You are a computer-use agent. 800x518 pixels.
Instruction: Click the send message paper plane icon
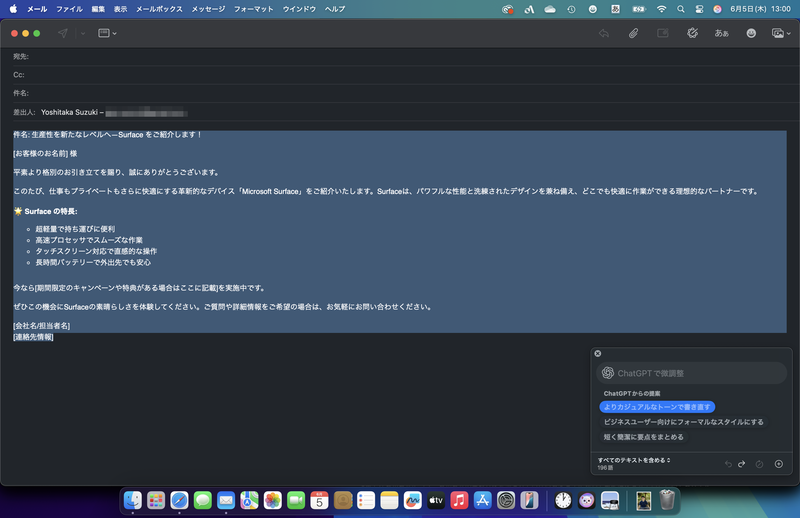click(x=63, y=33)
